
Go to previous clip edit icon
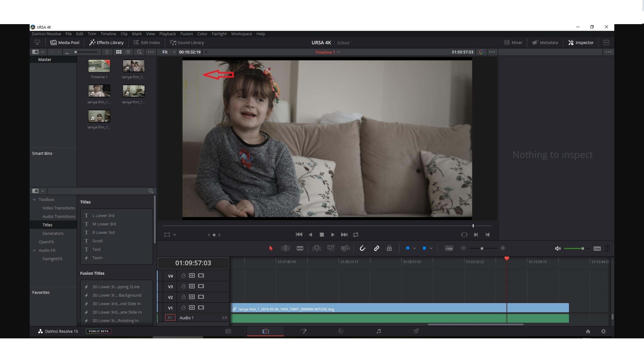tap(488, 235)
